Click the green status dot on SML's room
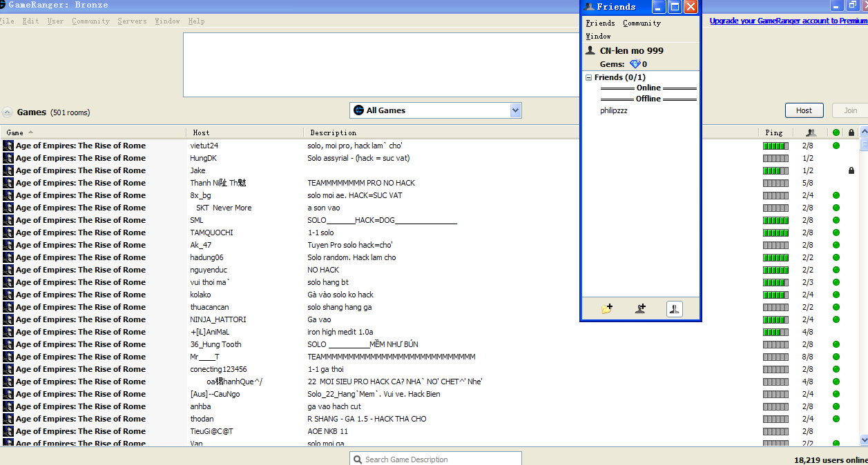The image size is (868, 465). pos(836,220)
